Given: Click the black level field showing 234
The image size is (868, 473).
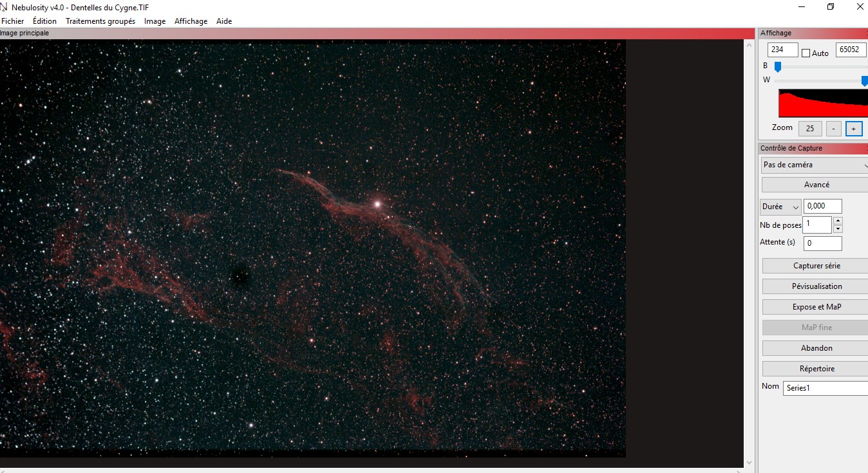Looking at the screenshot, I should coord(783,50).
